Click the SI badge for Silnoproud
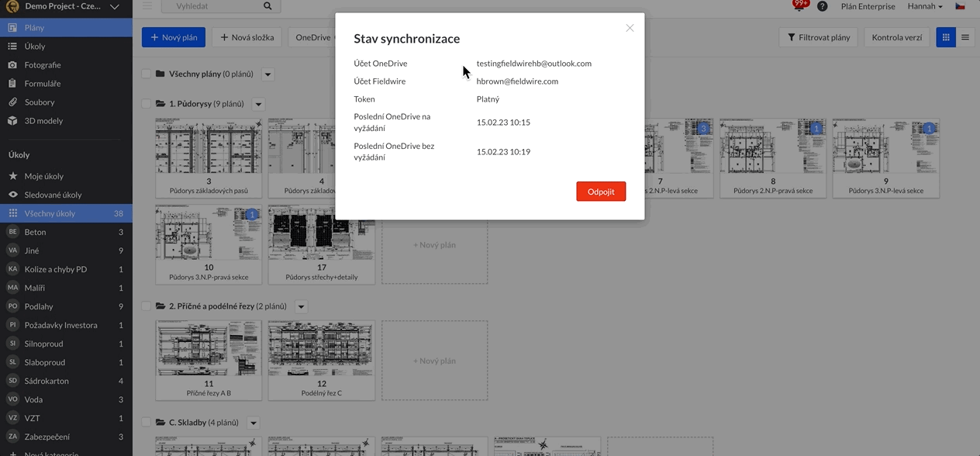980x456 pixels. [12, 344]
